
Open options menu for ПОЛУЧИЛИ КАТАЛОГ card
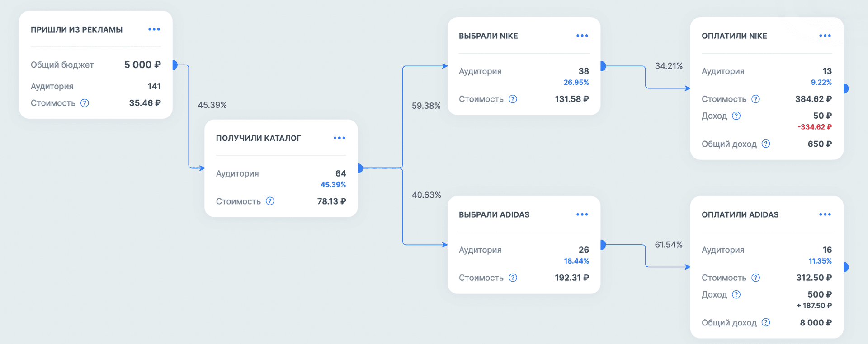tap(339, 138)
